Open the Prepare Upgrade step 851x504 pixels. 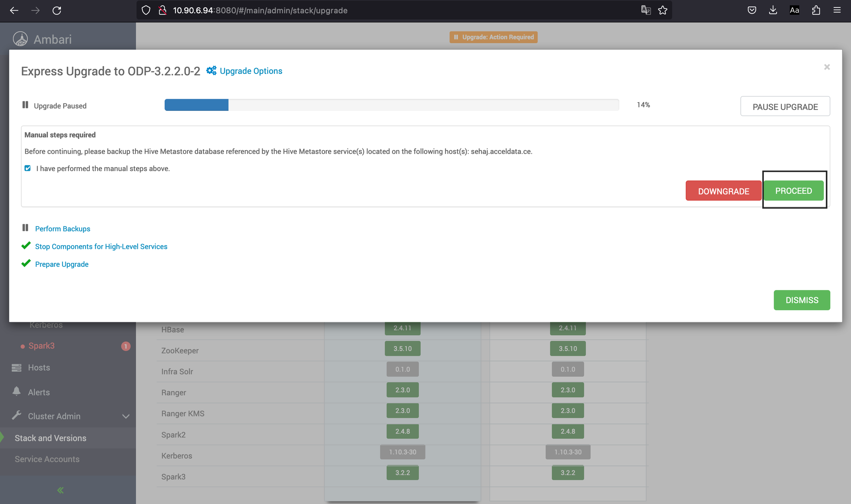(x=62, y=264)
